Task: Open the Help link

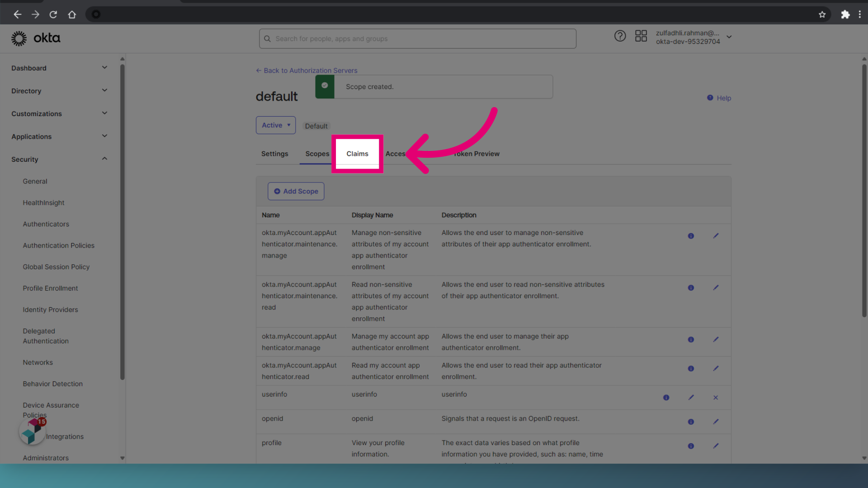Action: tap(719, 98)
